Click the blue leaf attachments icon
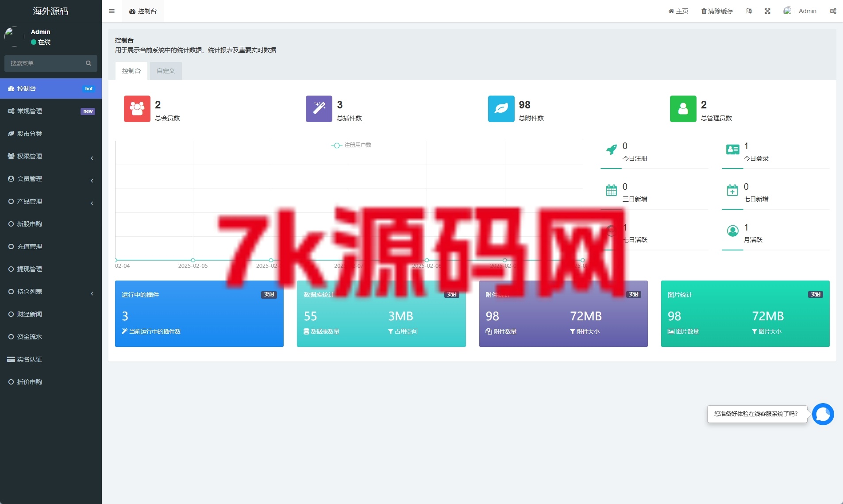This screenshot has height=504, width=843. [501, 109]
